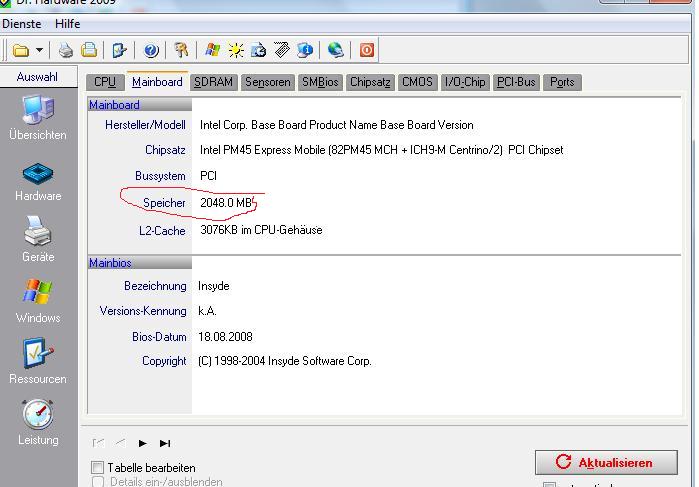
Task: Click the globe toolbar icon
Action: [x=335, y=50]
